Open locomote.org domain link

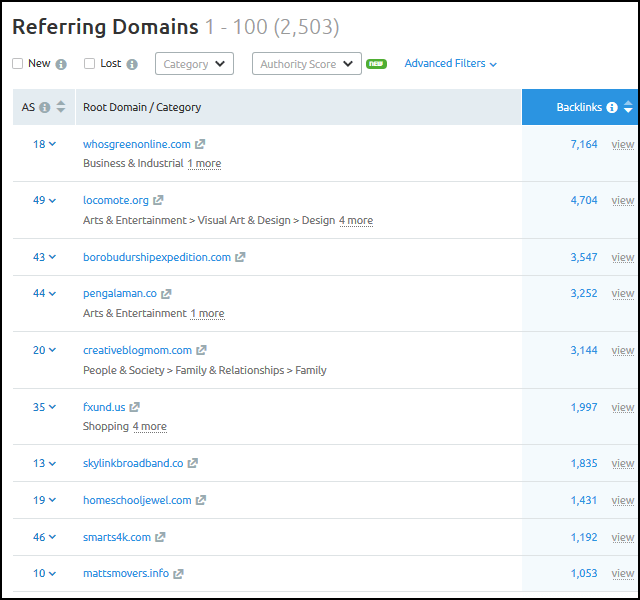coord(116,200)
